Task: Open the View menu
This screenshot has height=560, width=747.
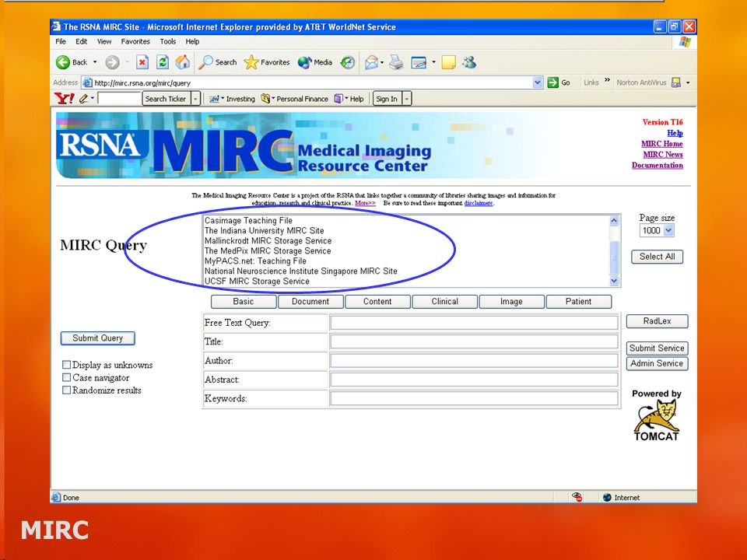Action: pyautogui.click(x=104, y=41)
